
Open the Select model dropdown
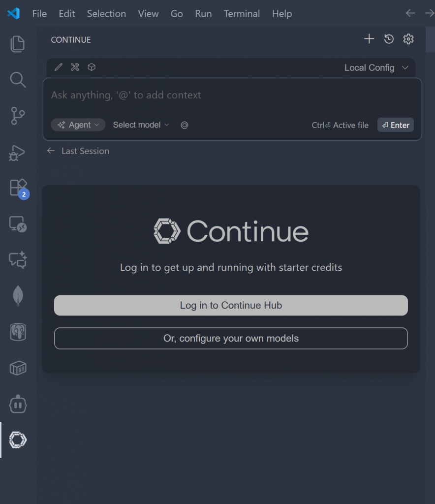[141, 125]
